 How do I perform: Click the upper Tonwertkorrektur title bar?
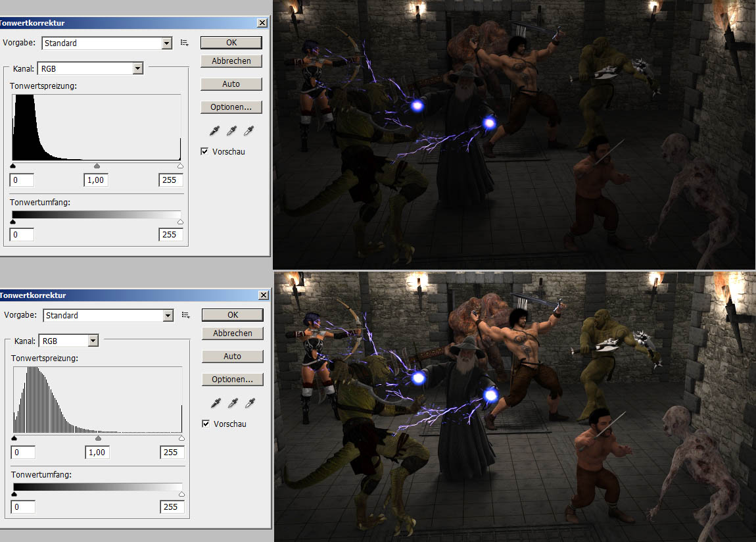(x=135, y=22)
